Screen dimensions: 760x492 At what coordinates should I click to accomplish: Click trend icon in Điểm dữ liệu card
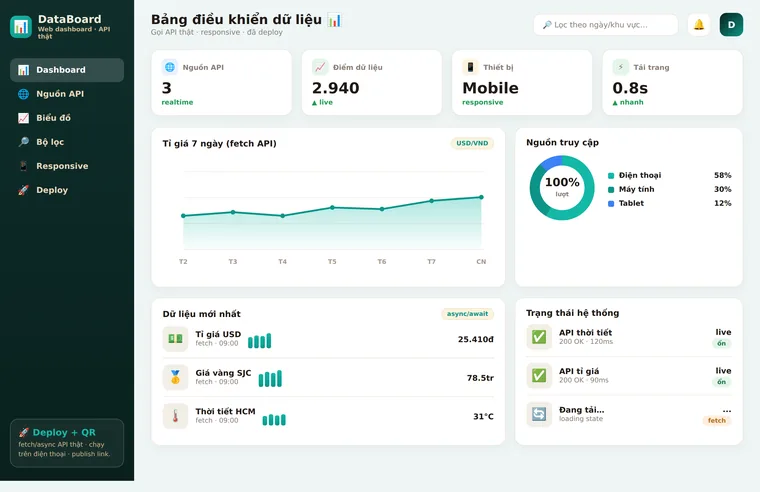click(320, 67)
